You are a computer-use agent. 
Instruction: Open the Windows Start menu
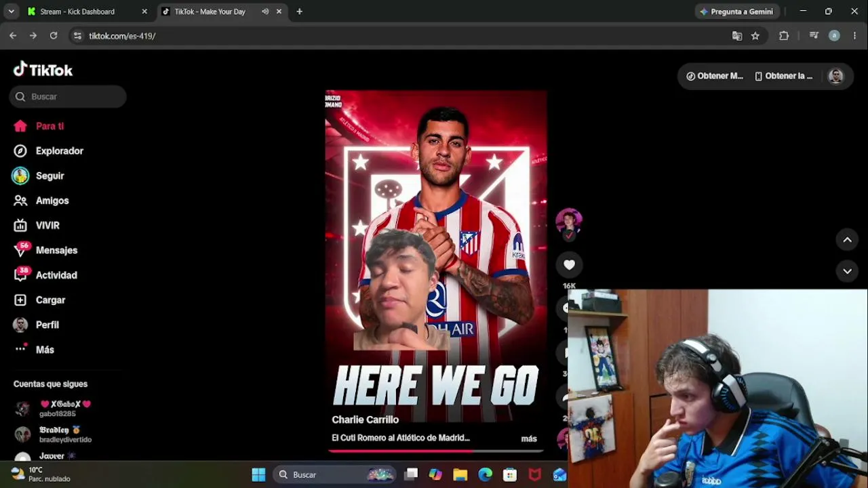pos(258,475)
